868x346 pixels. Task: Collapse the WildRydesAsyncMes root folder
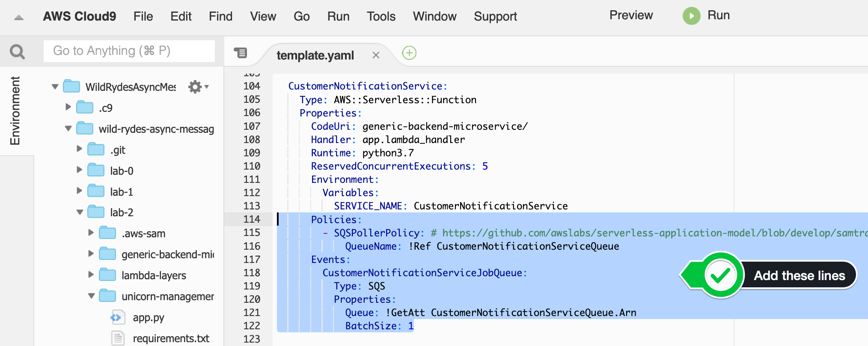click(x=55, y=86)
